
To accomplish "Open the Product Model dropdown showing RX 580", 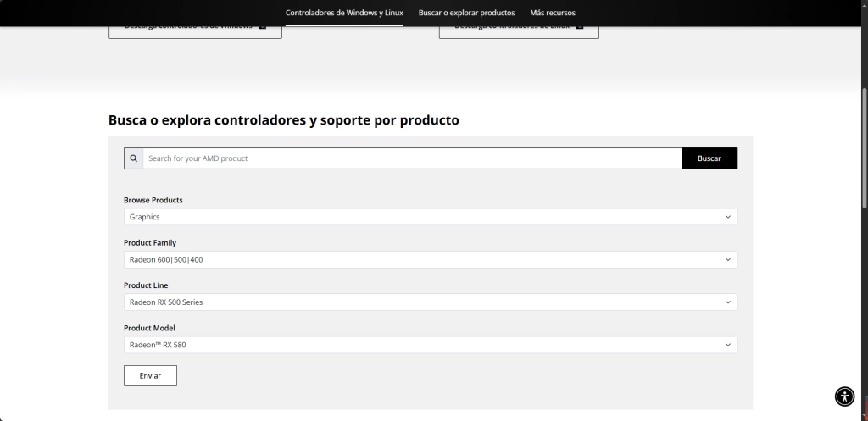I will click(430, 345).
